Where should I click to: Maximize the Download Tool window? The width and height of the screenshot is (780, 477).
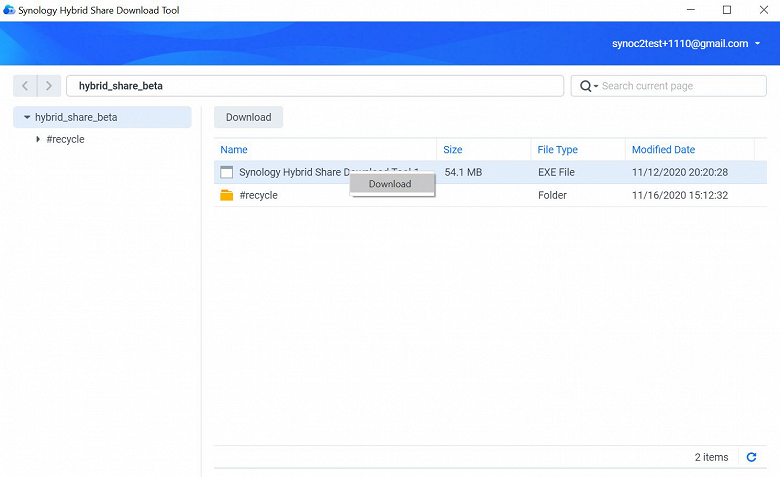click(x=727, y=10)
